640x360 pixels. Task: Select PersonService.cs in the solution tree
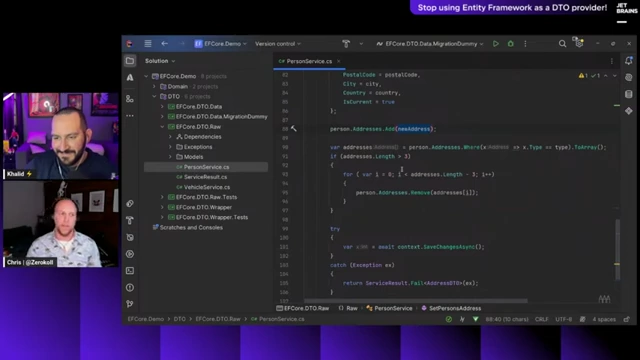coord(206,167)
